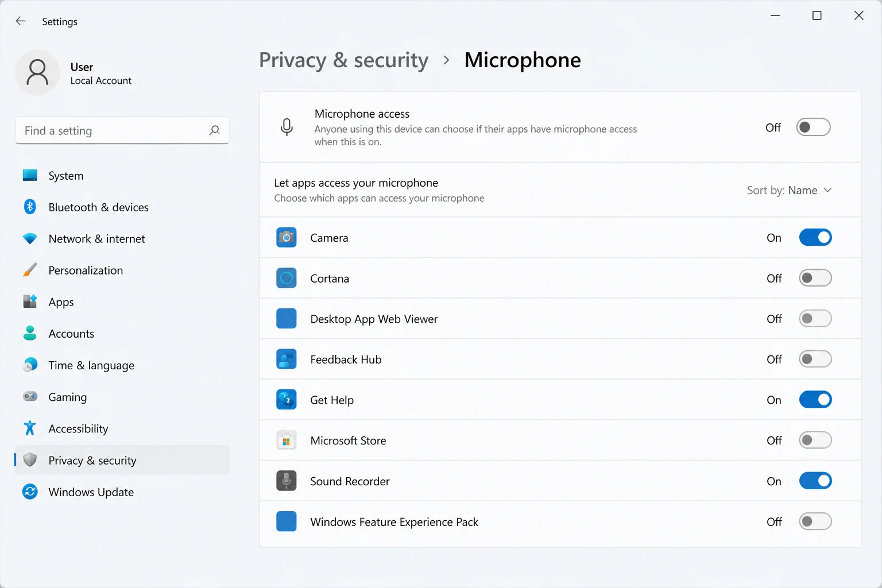Disable microphone for Camera app

pos(815,237)
